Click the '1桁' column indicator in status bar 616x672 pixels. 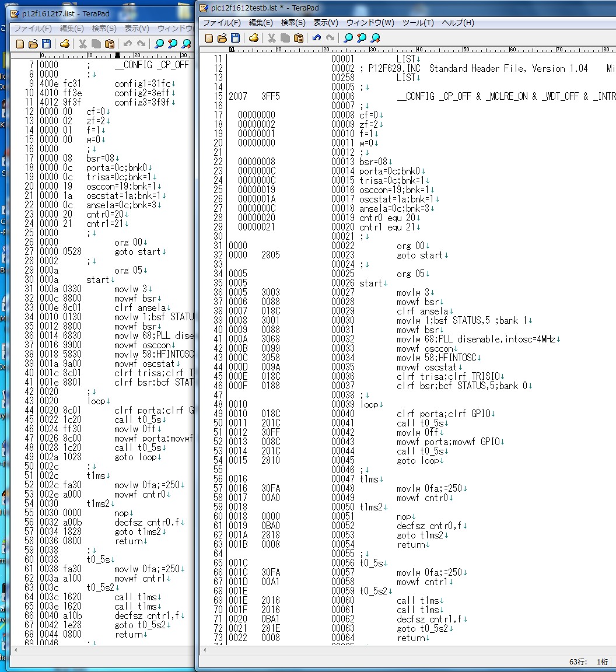click(x=602, y=662)
